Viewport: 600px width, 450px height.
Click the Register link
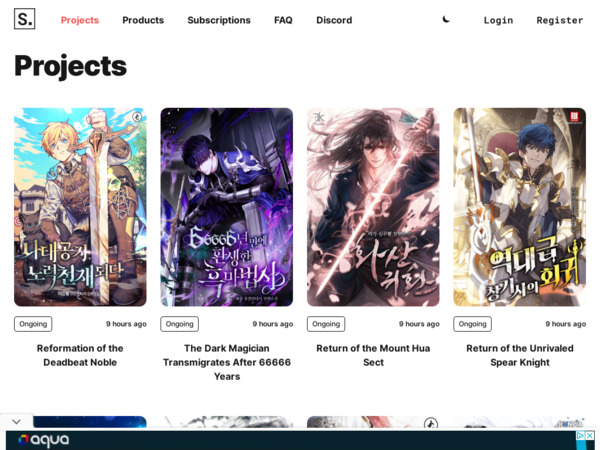(x=559, y=20)
